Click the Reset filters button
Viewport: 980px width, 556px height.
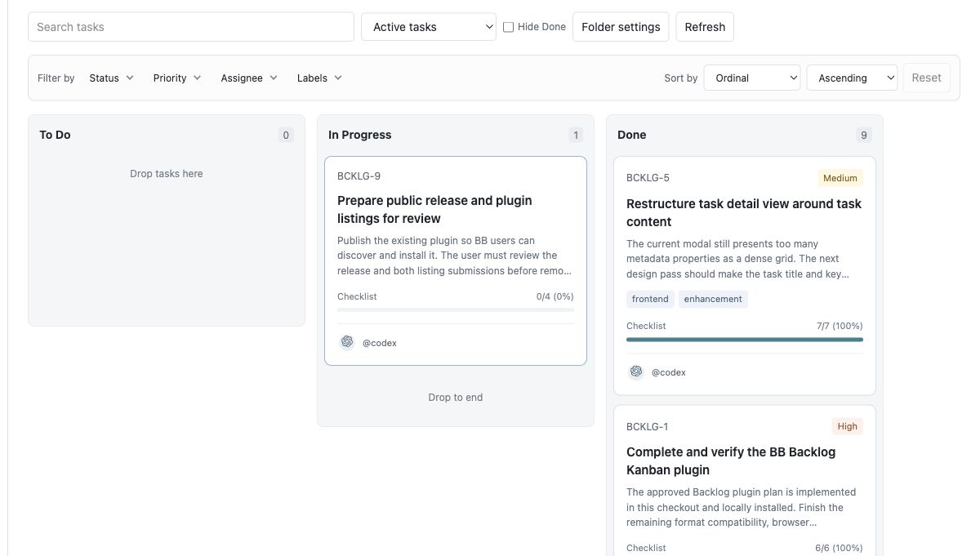[x=926, y=78]
